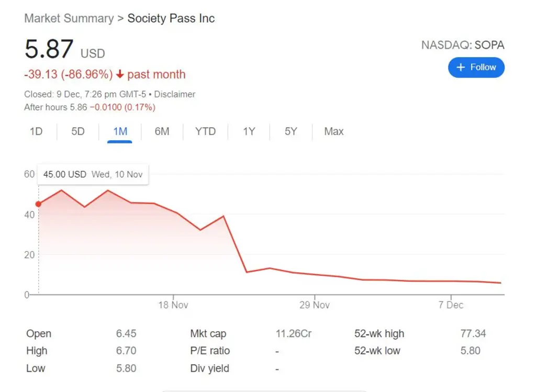
Task: Open the Market Summary breadcrumb link
Action: click(x=69, y=18)
